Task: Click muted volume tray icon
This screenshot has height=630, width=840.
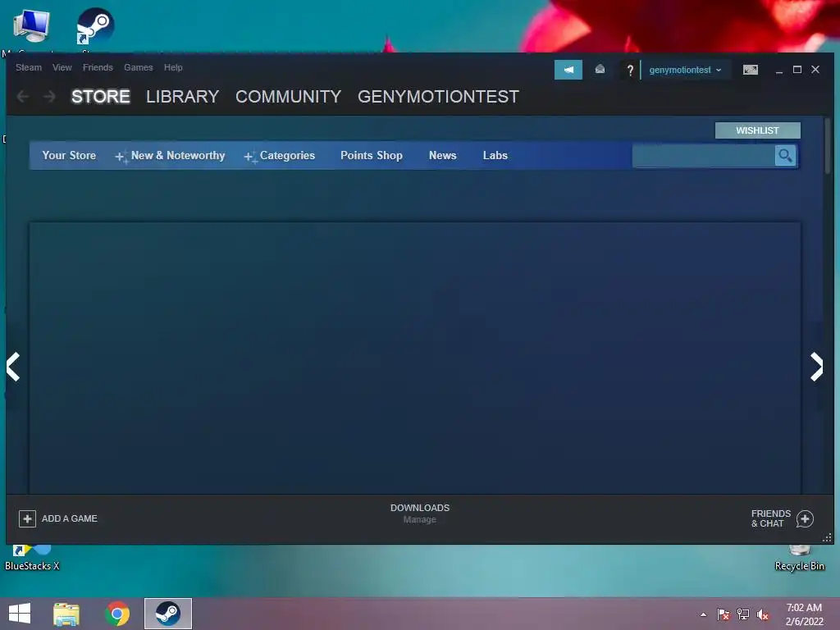Action: pyautogui.click(x=762, y=614)
